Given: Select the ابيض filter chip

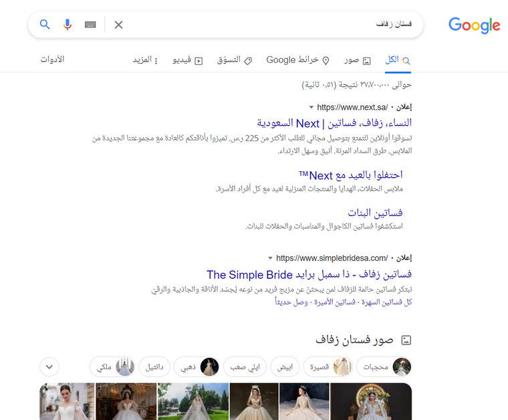Looking at the screenshot, I should pyautogui.click(x=285, y=367).
